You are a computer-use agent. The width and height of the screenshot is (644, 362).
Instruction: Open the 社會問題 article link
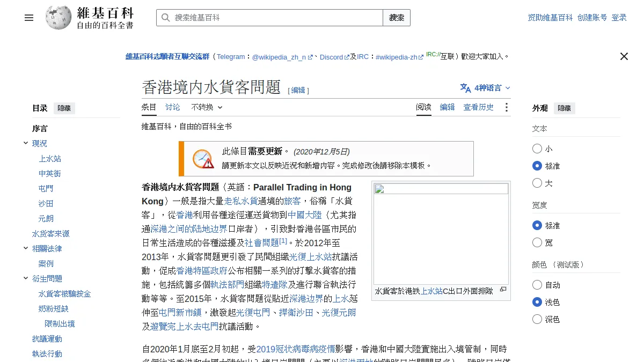point(262,243)
